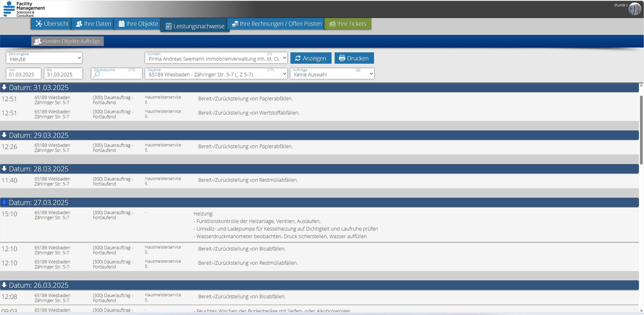
Task: Collapse the Datum 31.03.2025 group arrow
Action: click(4, 87)
